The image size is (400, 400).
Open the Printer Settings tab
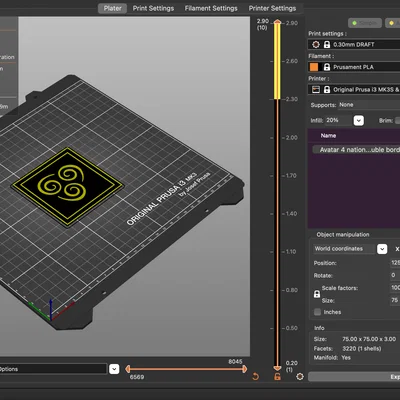point(272,8)
